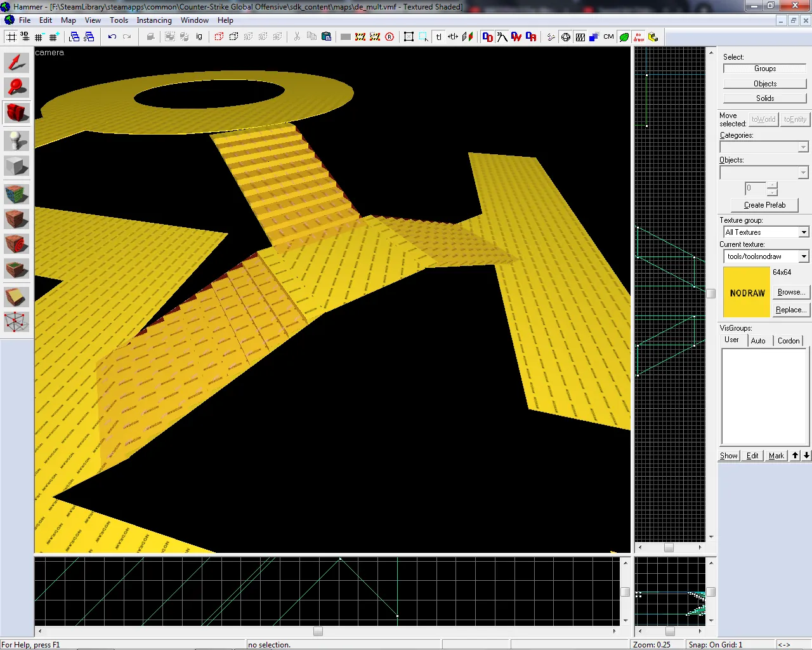Image resolution: width=812 pixels, height=650 pixels.
Task: Click the camera viewport label
Action: [x=49, y=53]
